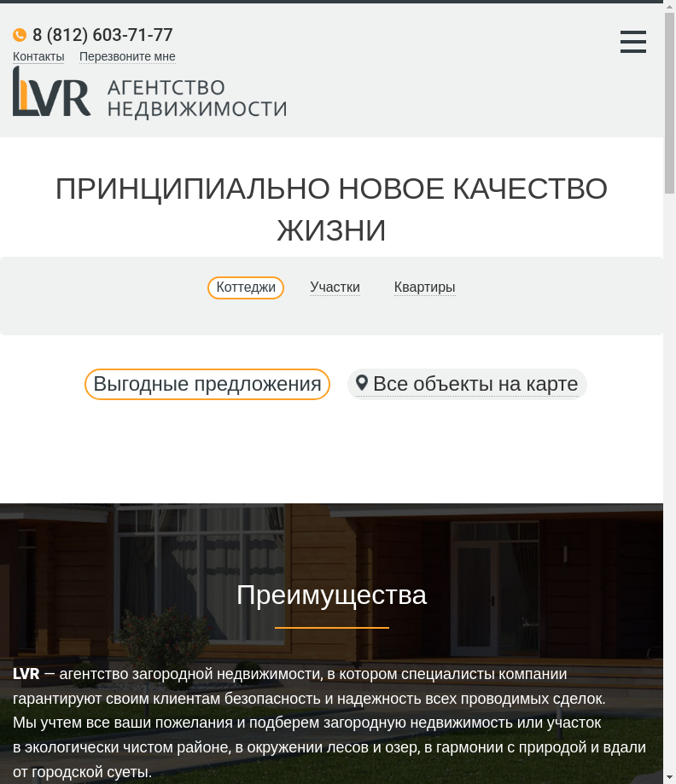Click the scrollbar down arrow
The image size is (676, 784).
pos(669,778)
